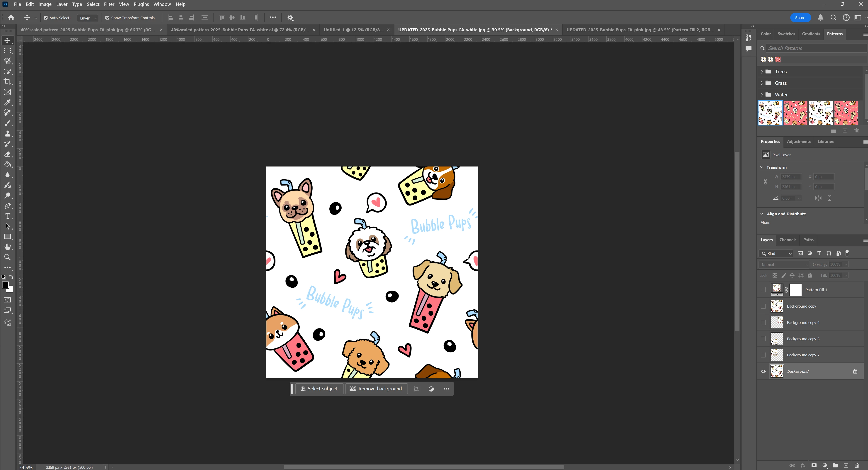
Task: Select the Eyedropper tool
Action: 7,103
